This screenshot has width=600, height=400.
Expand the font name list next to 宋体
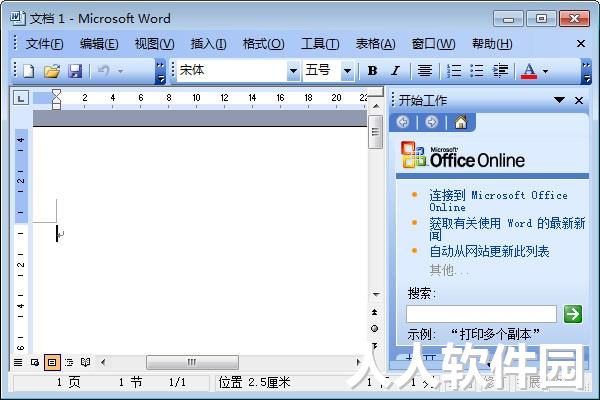(x=293, y=71)
